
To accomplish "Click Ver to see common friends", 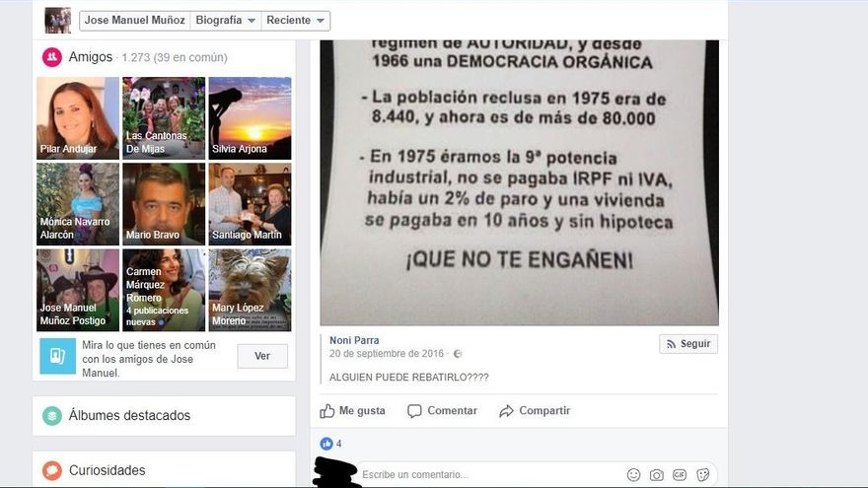I will coord(262,356).
